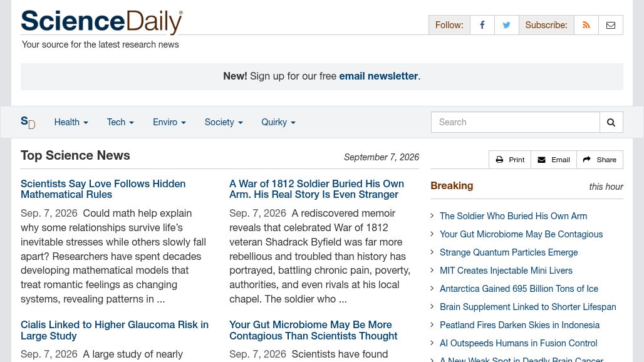644x362 pixels.
Task: Open the War of 1812 Soldier article
Action: [x=316, y=189]
